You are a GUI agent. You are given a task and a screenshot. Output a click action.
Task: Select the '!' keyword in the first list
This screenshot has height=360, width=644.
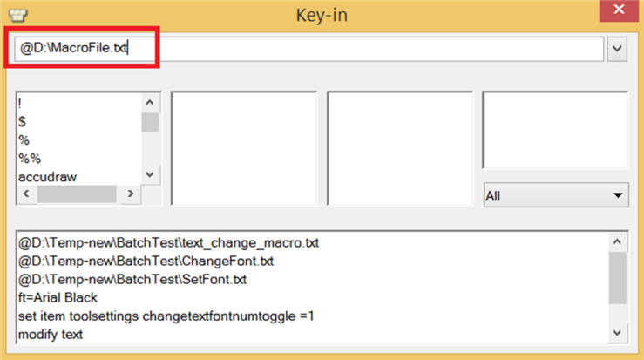tap(20, 104)
